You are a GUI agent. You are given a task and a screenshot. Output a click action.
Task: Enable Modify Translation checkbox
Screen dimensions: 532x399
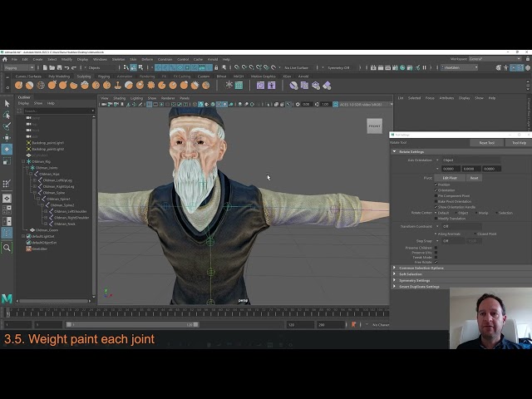(x=436, y=219)
